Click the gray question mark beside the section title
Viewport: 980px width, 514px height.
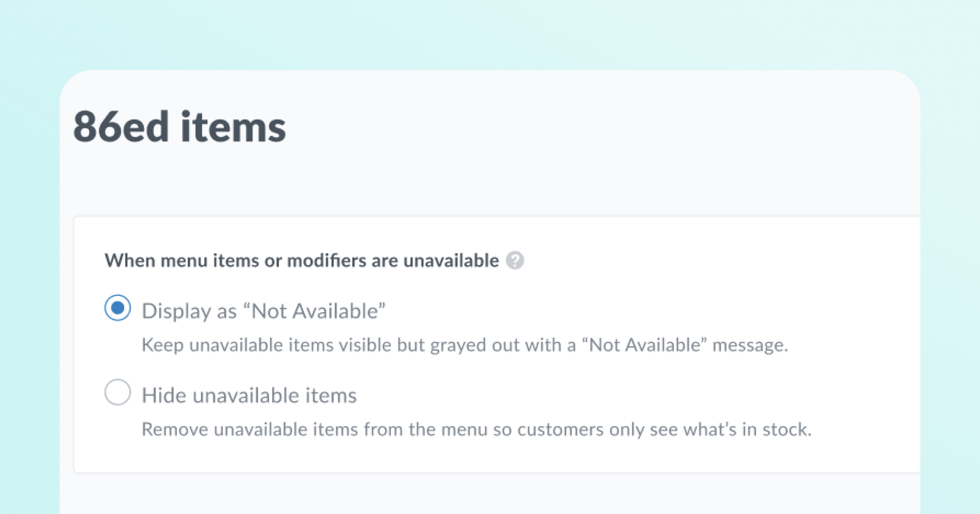click(515, 260)
